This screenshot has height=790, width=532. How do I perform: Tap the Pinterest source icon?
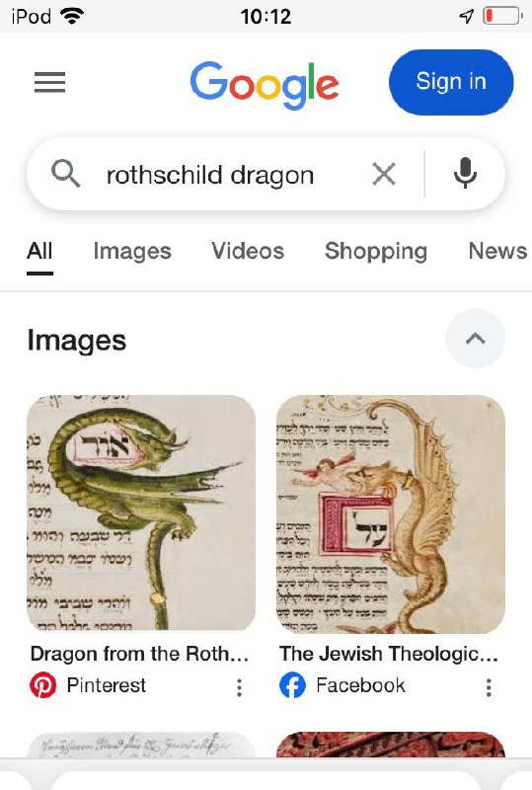pos(42,685)
